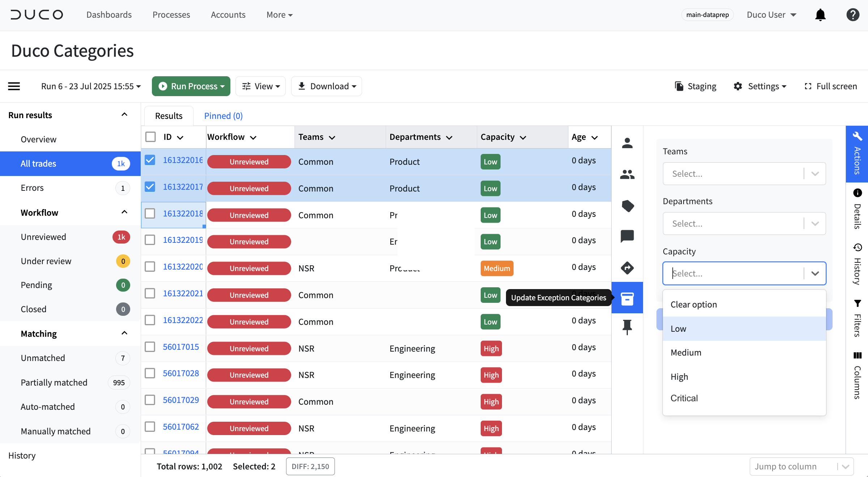Sort by ID column arrow
868x477 pixels.
pyautogui.click(x=180, y=137)
